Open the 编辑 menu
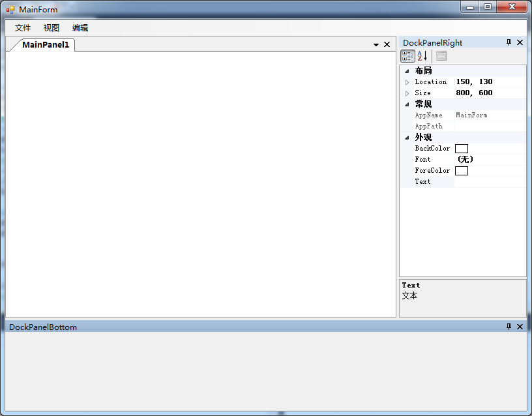This screenshot has width=532, height=416. point(80,27)
